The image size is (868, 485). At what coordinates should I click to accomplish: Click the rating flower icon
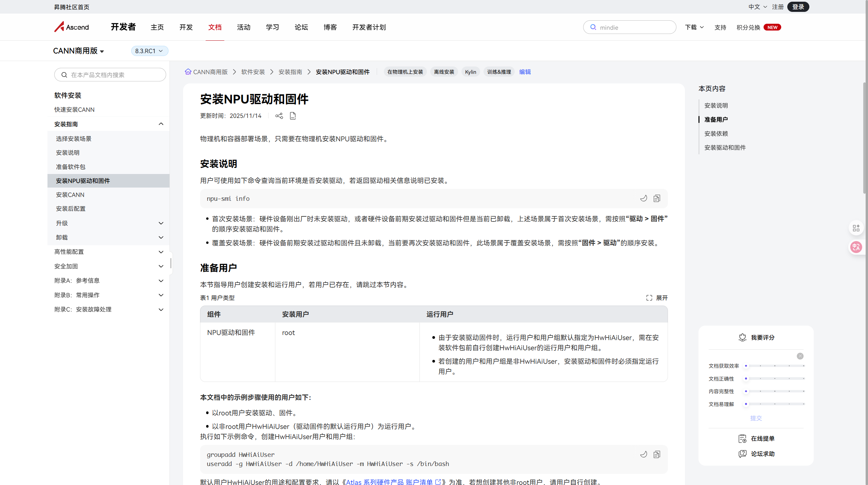pyautogui.click(x=743, y=337)
